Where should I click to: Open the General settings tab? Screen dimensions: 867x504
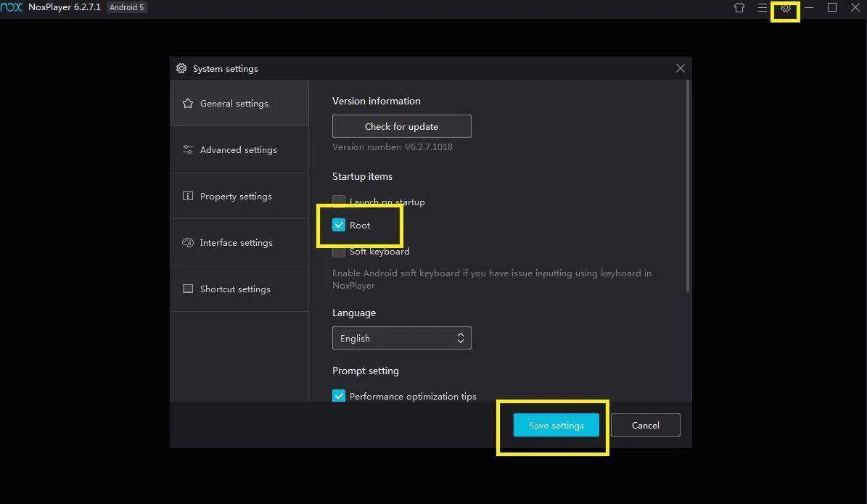point(239,104)
